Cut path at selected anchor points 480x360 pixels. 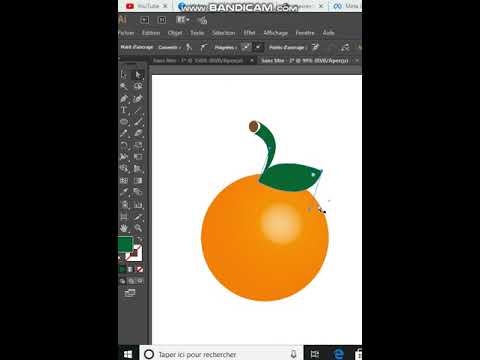(x=345, y=47)
